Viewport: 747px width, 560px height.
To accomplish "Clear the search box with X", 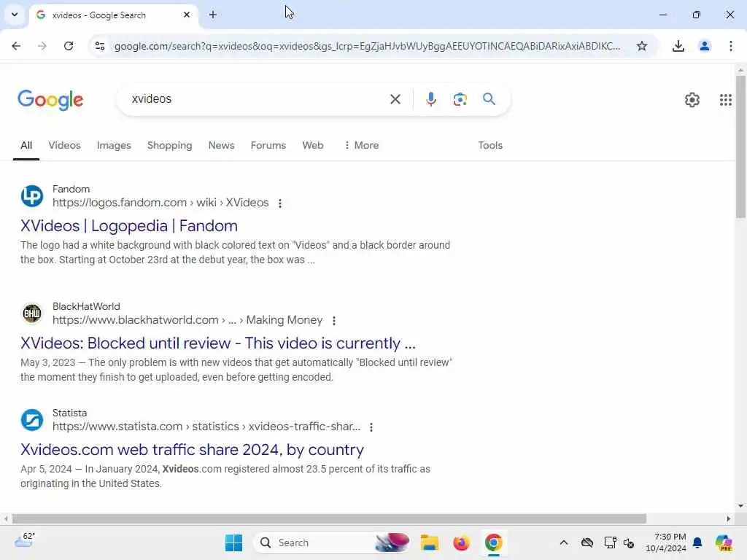I will [395, 99].
